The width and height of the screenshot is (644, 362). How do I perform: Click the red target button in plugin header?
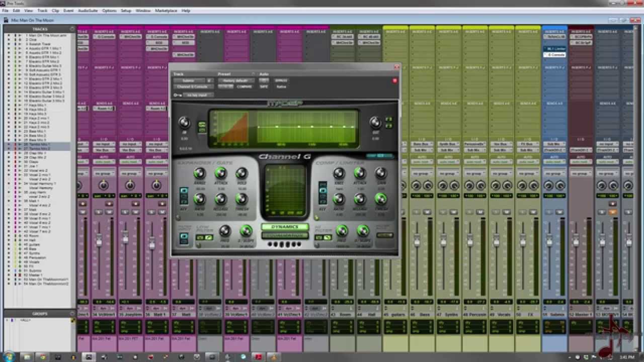(394, 80)
